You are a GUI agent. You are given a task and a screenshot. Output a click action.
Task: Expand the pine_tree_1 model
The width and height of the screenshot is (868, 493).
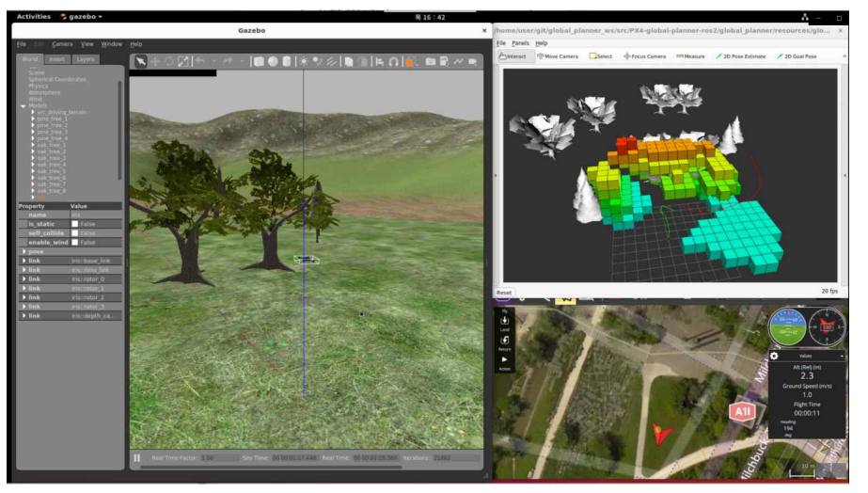point(33,119)
